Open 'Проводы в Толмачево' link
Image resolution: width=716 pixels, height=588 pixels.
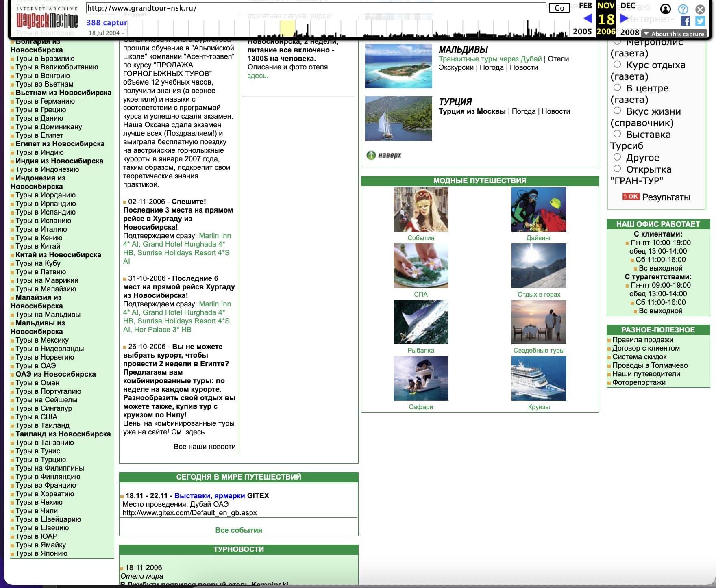pyautogui.click(x=650, y=365)
